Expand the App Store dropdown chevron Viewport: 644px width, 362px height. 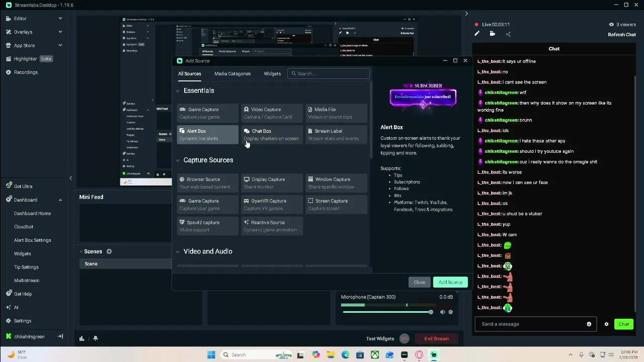pos(60,45)
